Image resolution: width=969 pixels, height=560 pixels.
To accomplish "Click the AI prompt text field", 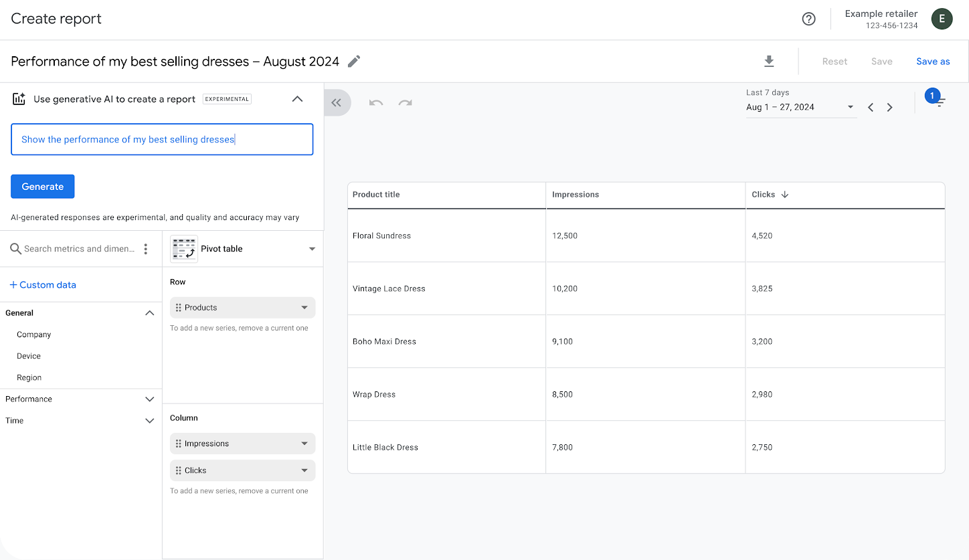I will coord(162,139).
